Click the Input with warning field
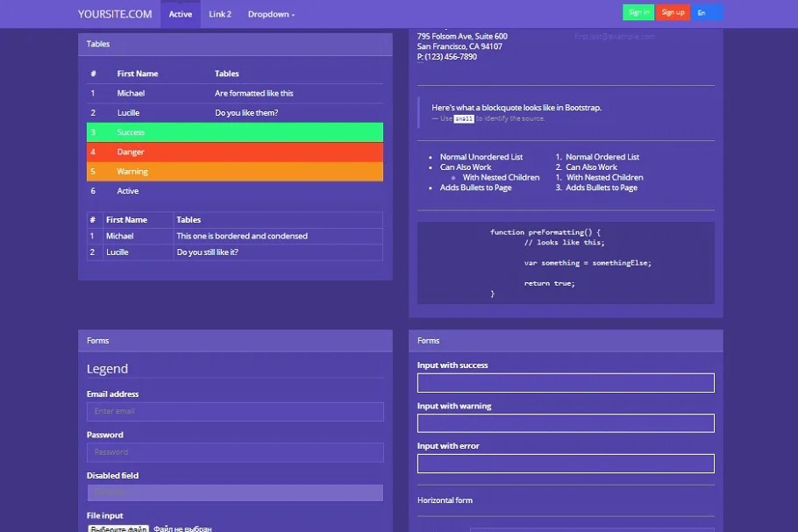The height and width of the screenshot is (532, 798). click(x=566, y=423)
